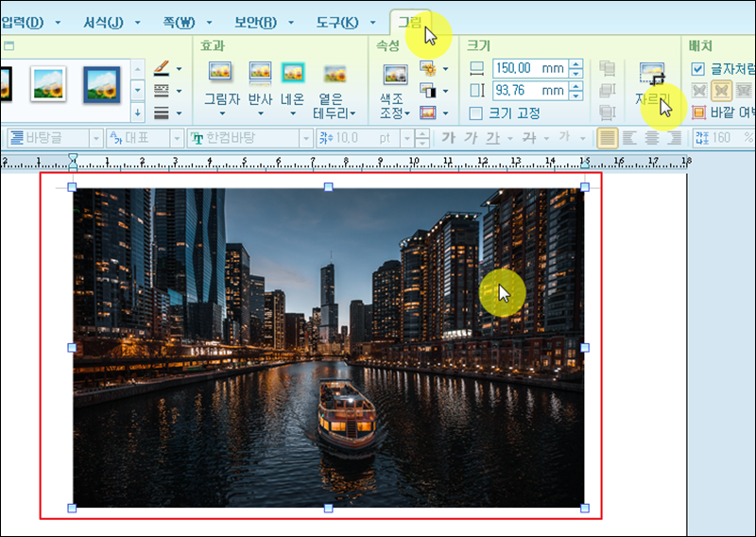Click the bottom object arrange icon beside size

coord(608,113)
